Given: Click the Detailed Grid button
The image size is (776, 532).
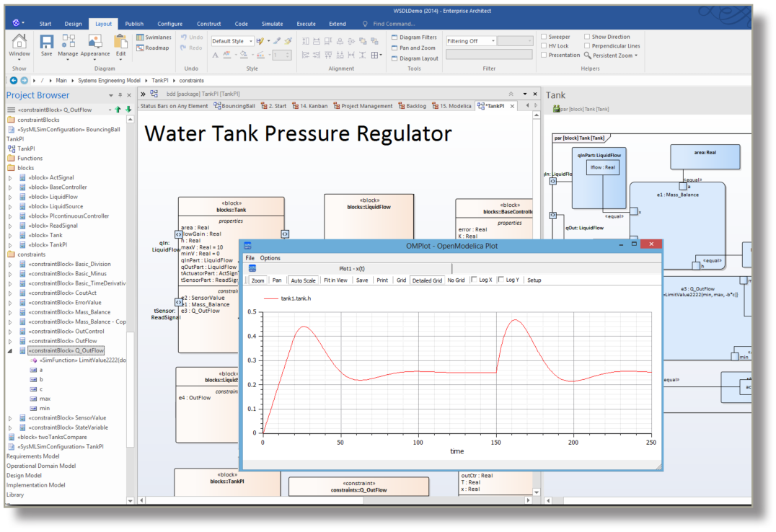Looking at the screenshot, I should click(x=427, y=280).
